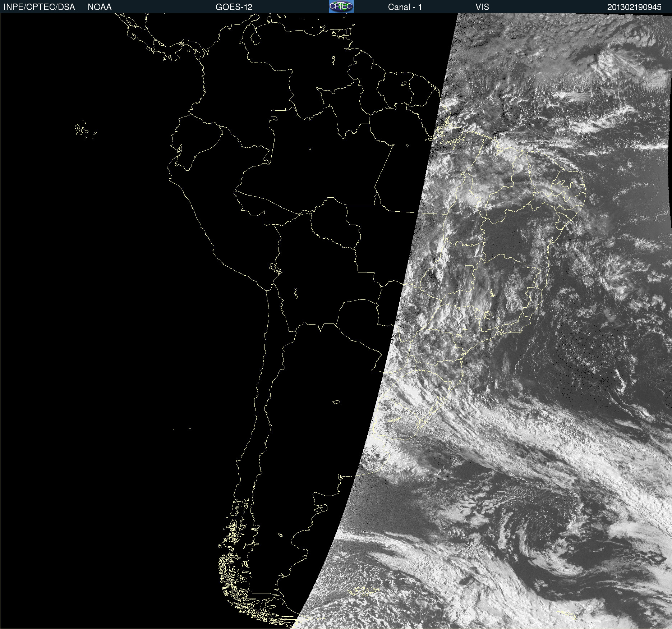Click the GOES-12 satellite label

pos(234,7)
